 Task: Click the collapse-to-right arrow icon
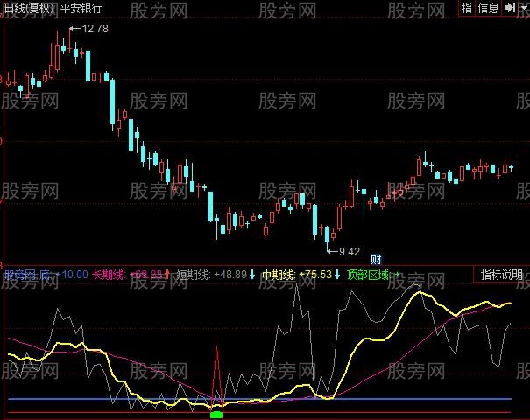point(509,8)
